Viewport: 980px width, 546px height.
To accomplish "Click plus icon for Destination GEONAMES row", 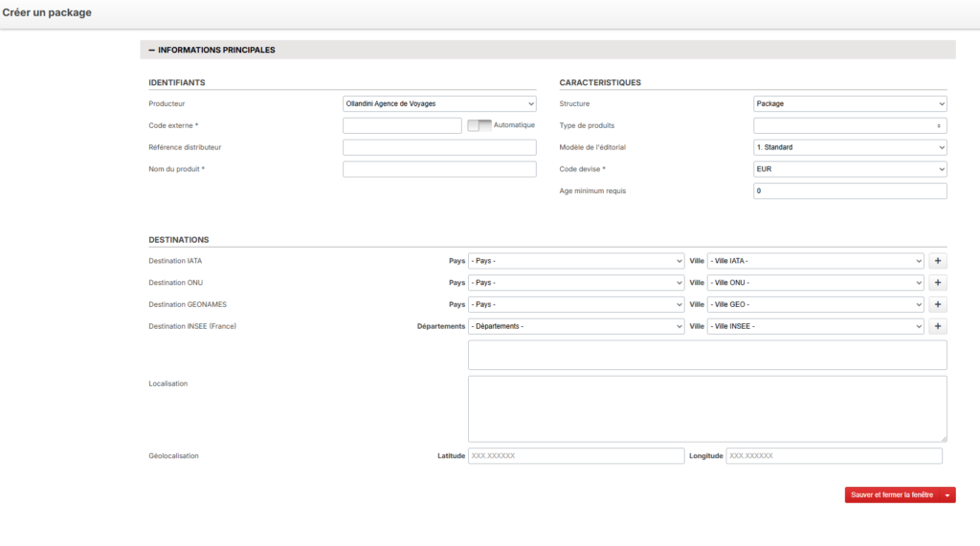I will 937,304.
